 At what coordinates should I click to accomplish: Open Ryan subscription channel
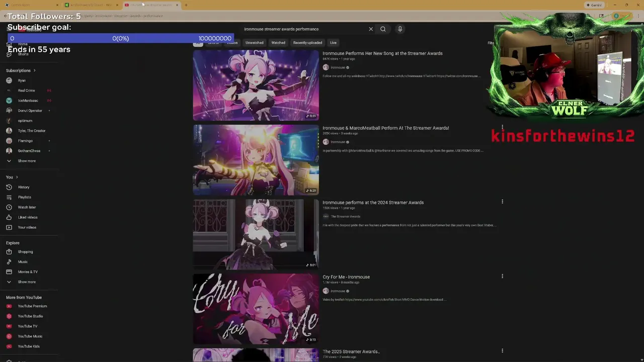tap(22, 80)
